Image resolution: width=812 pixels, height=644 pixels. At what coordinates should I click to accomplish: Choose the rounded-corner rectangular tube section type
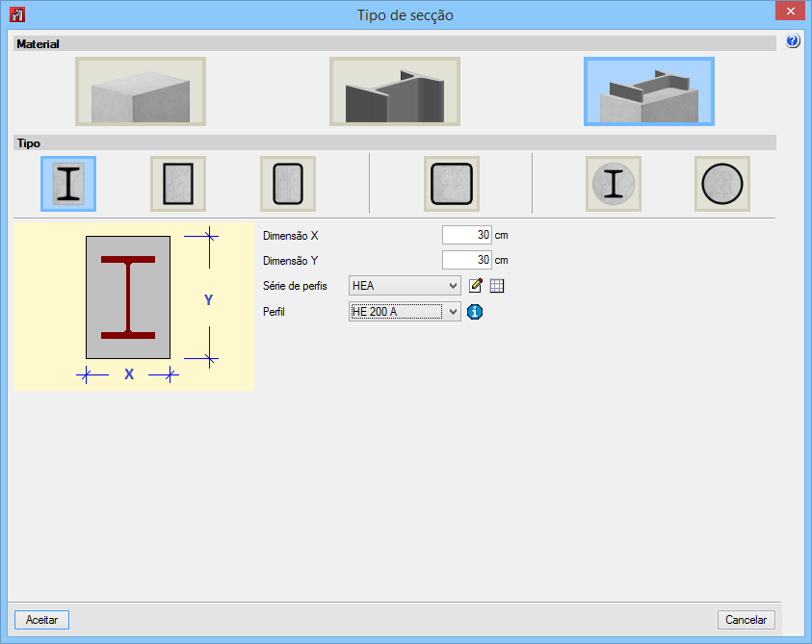(288, 183)
